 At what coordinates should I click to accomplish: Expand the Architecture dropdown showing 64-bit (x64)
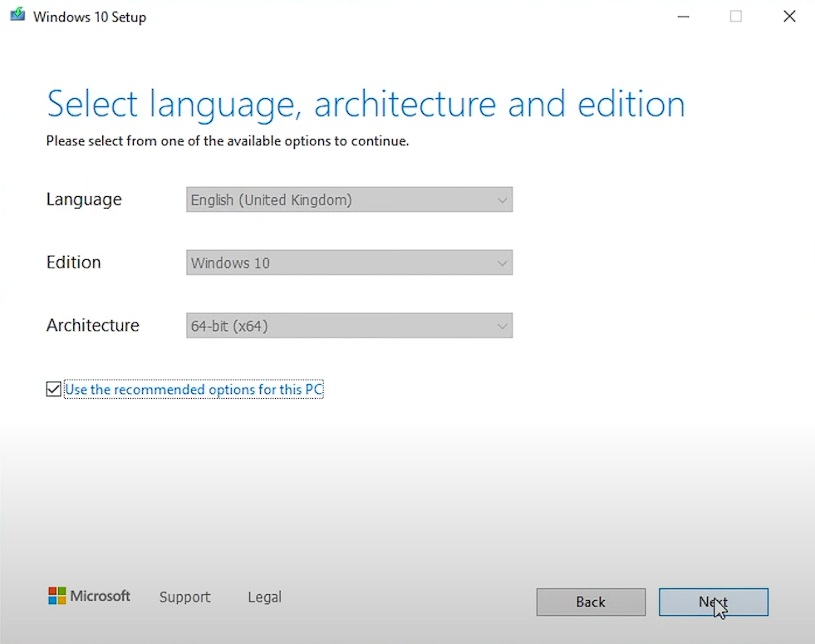(x=349, y=326)
